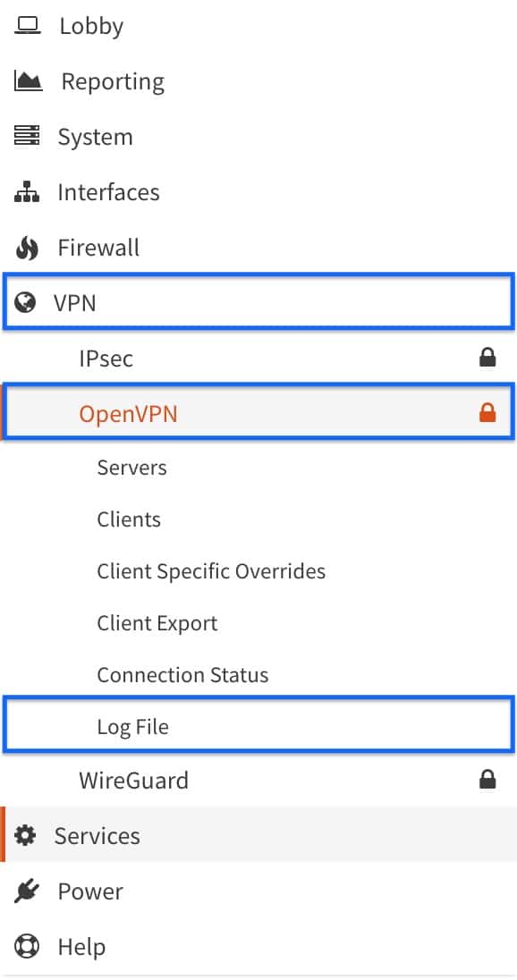Click the lock icon next to IPsec
Image resolution: width=517 pixels, height=980 pixels.
pos(488,357)
